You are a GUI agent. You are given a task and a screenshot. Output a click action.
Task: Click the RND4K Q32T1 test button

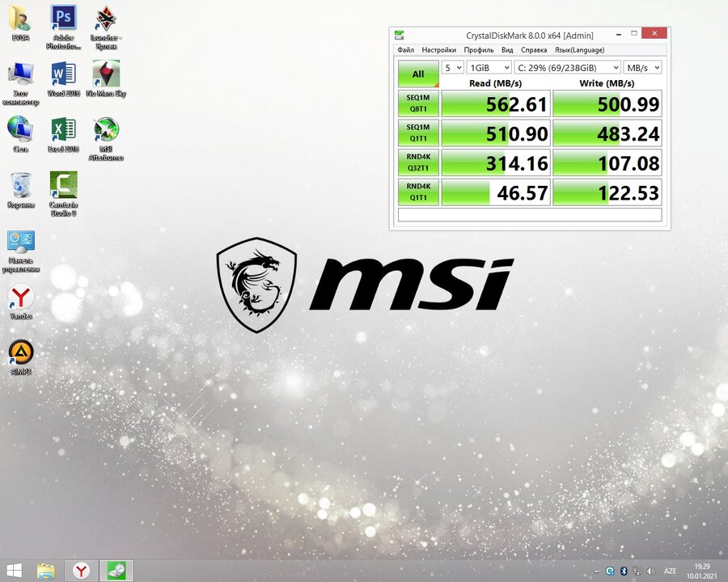point(418,163)
